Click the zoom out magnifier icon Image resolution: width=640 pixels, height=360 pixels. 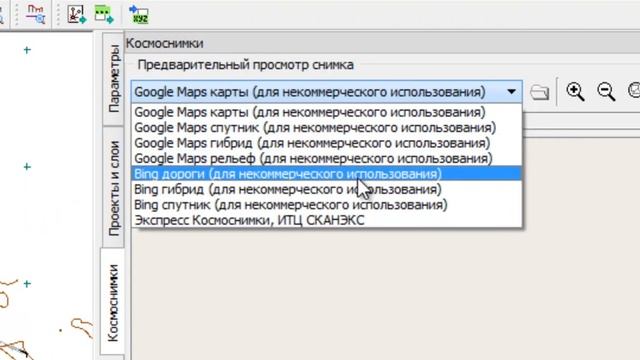tap(606, 91)
